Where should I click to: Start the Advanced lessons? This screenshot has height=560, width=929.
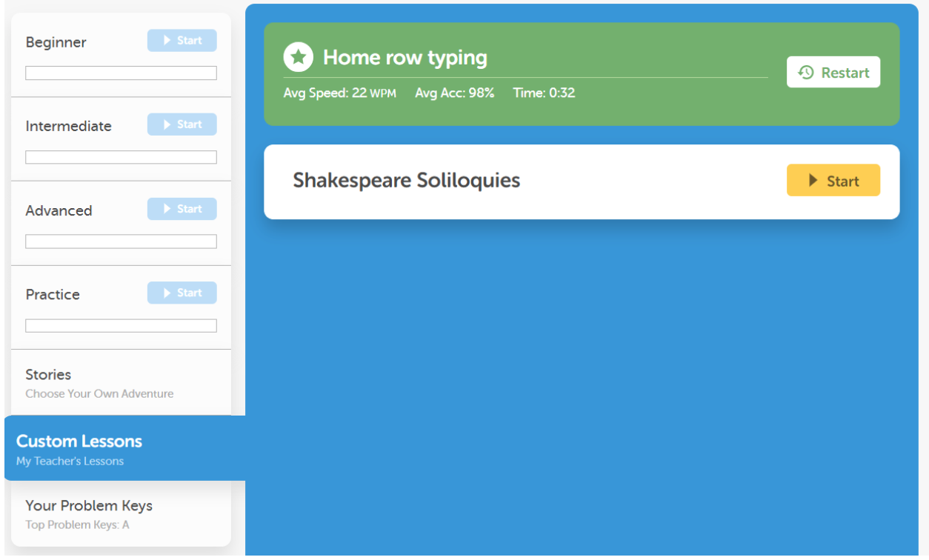click(182, 208)
